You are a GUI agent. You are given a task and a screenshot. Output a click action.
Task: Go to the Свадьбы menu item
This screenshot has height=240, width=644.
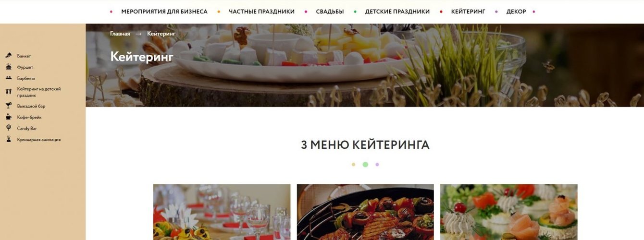click(x=330, y=12)
